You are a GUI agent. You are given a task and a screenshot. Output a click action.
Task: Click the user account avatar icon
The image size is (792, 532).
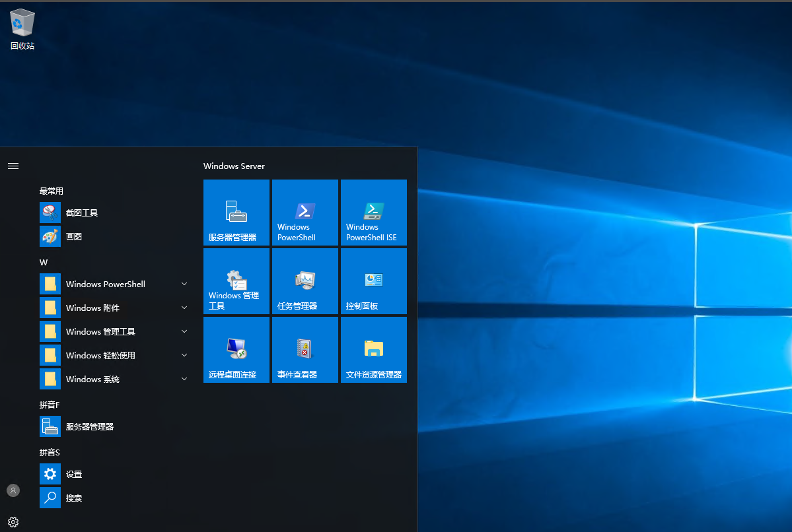coord(13,490)
